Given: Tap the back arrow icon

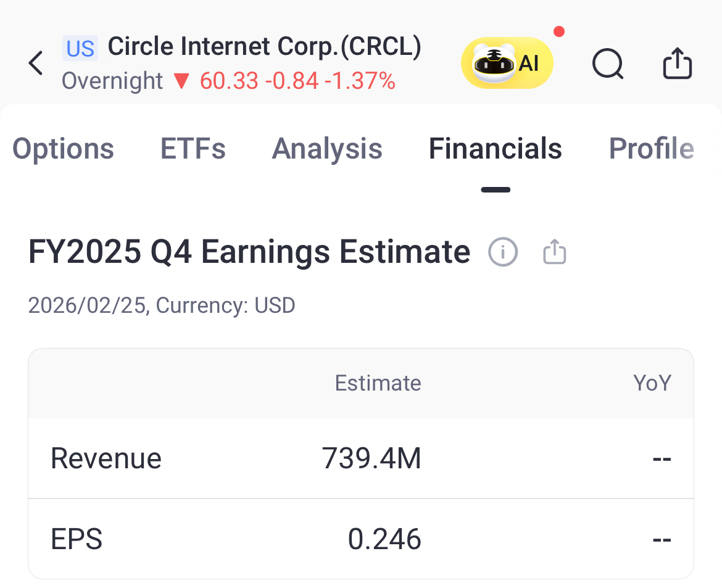Looking at the screenshot, I should [x=36, y=63].
